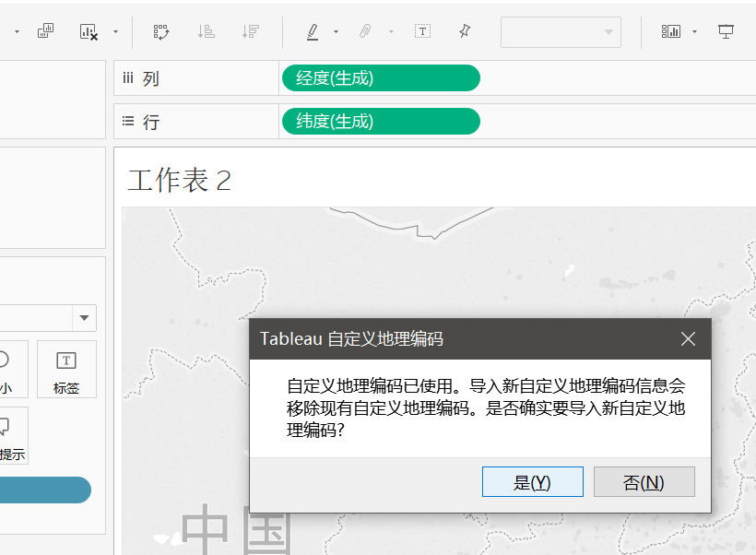Click the duplicate worksheet toolbar icon

[46, 31]
